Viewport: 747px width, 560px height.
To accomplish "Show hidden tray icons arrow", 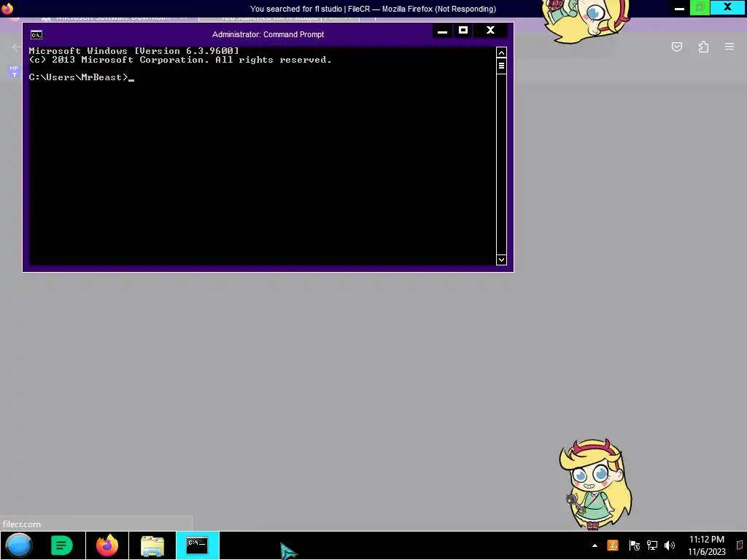I will (595, 545).
